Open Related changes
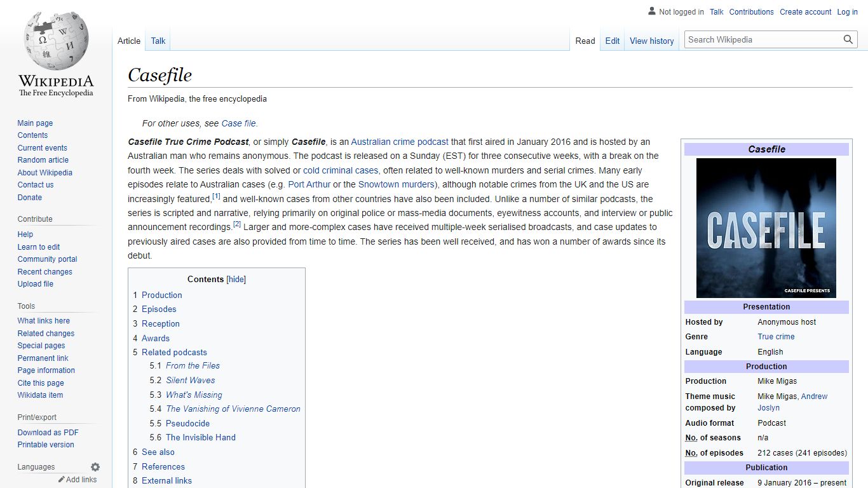 (x=46, y=334)
